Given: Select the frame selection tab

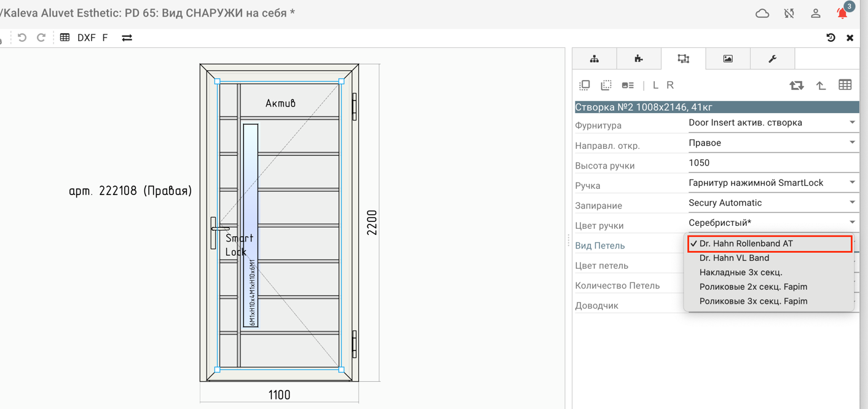Looking at the screenshot, I should click(x=683, y=58).
